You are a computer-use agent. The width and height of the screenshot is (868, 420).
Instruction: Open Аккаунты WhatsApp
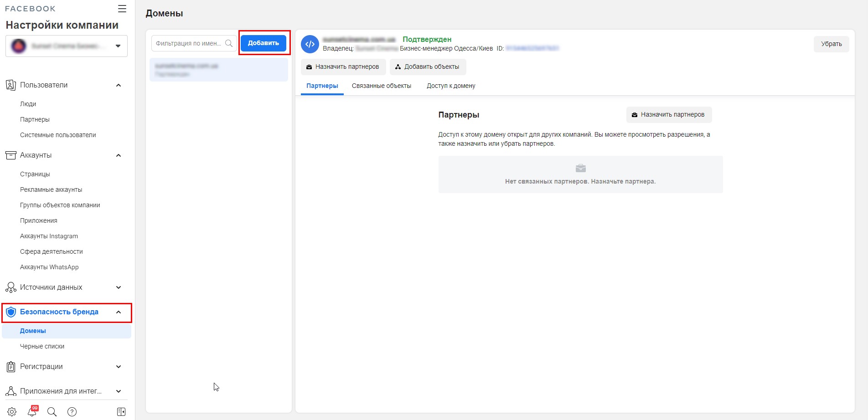[x=49, y=267]
